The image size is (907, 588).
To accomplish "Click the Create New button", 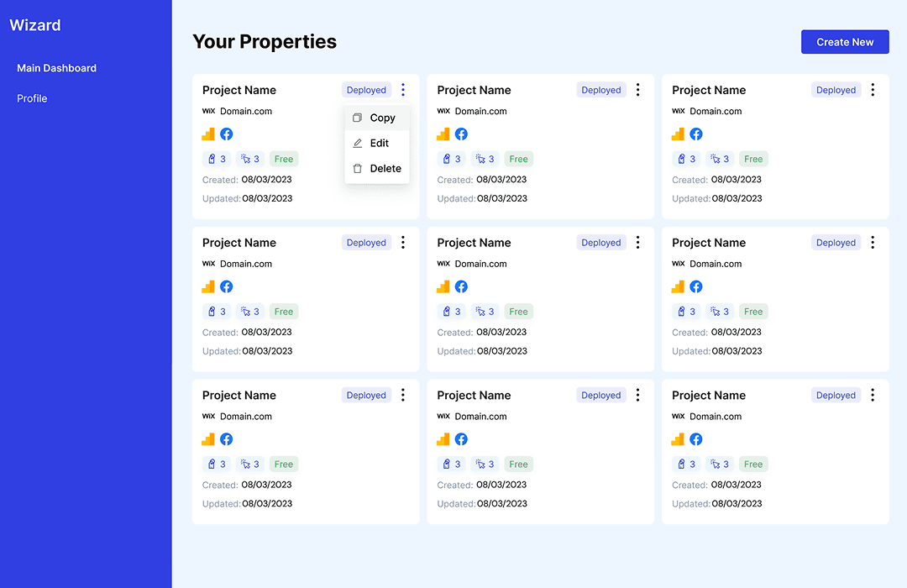I will click(x=845, y=42).
